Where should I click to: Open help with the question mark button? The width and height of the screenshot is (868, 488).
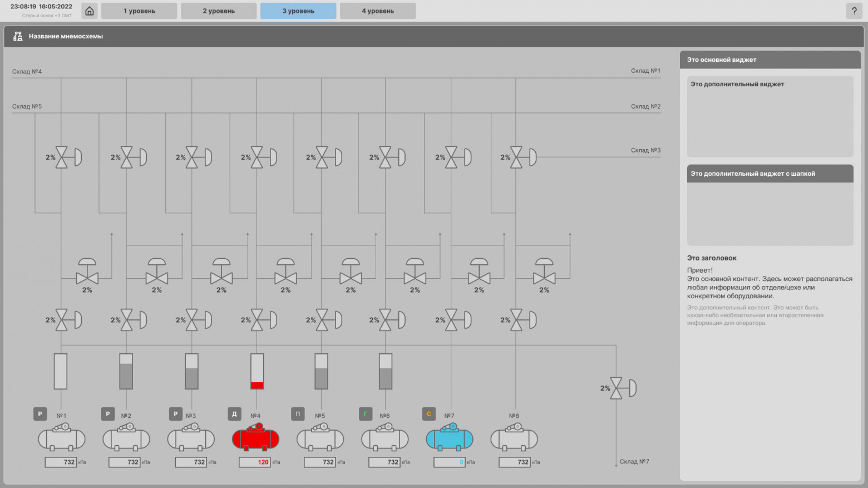coord(854,11)
